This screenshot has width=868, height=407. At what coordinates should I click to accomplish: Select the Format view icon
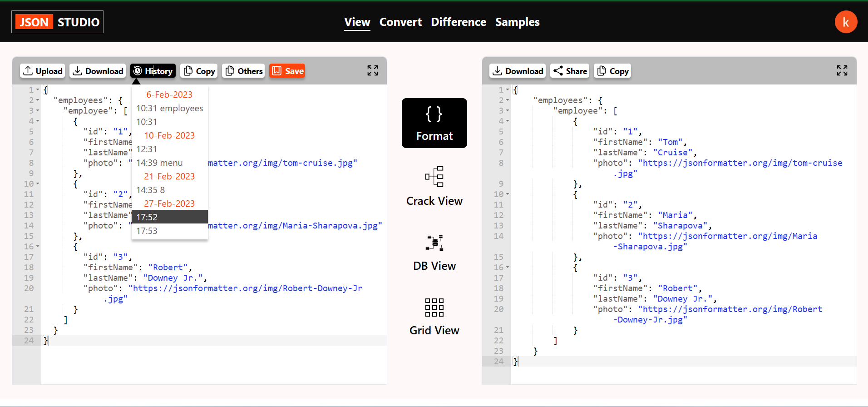coord(434,123)
